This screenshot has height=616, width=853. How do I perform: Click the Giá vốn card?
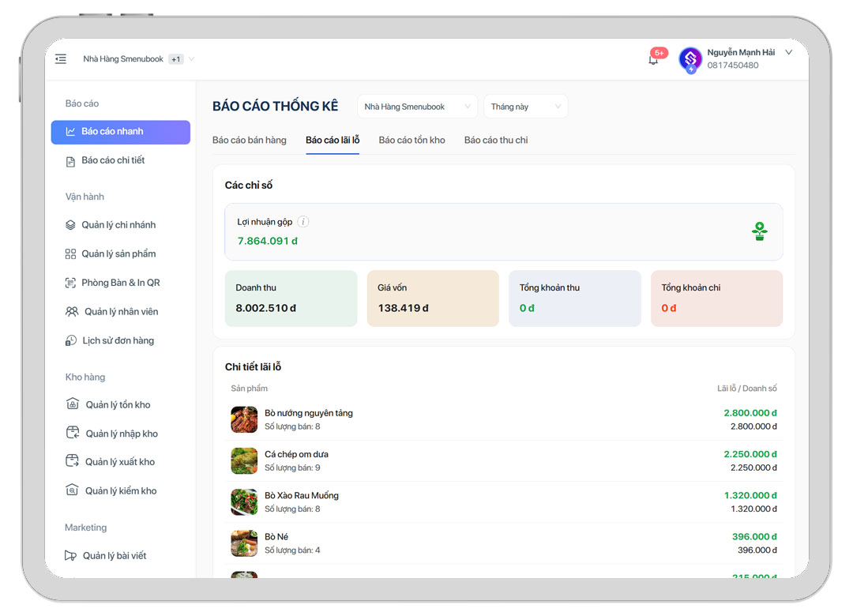click(433, 299)
